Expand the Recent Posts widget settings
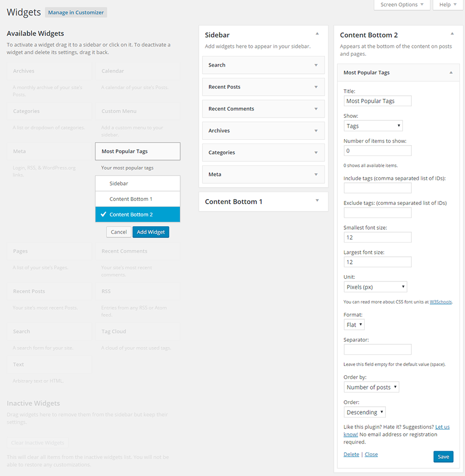This screenshot has width=465, height=476. point(317,87)
